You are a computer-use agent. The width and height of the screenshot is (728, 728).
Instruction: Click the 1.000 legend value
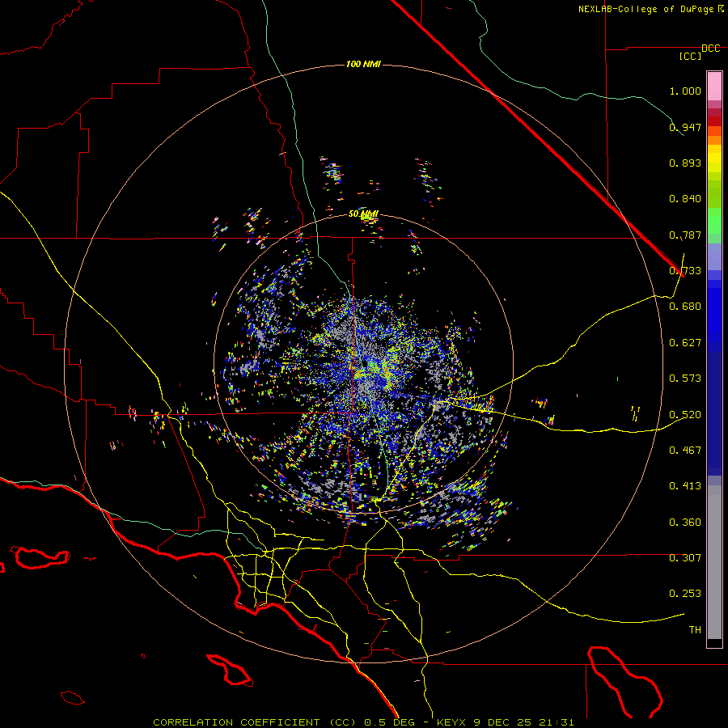point(685,91)
